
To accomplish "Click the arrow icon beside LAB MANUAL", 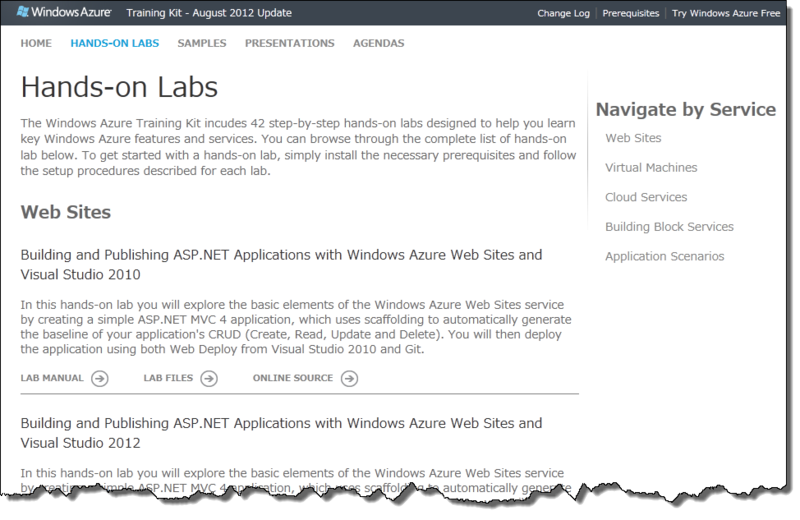I will pyautogui.click(x=99, y=379).
